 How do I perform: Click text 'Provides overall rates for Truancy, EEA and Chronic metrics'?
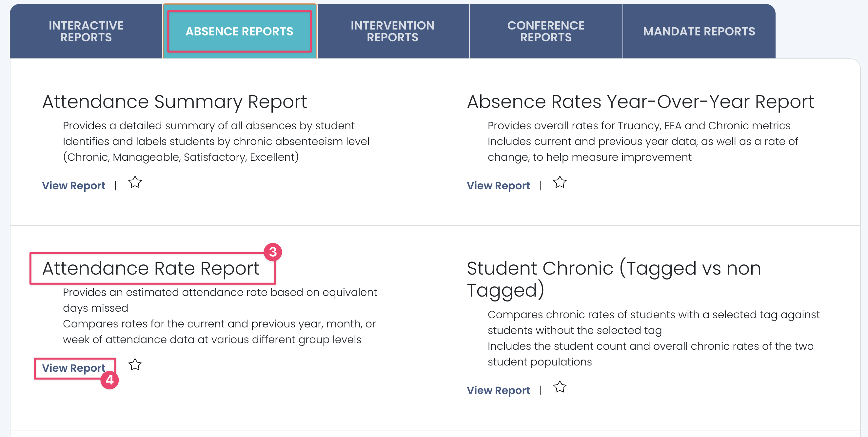click(639, 126)
